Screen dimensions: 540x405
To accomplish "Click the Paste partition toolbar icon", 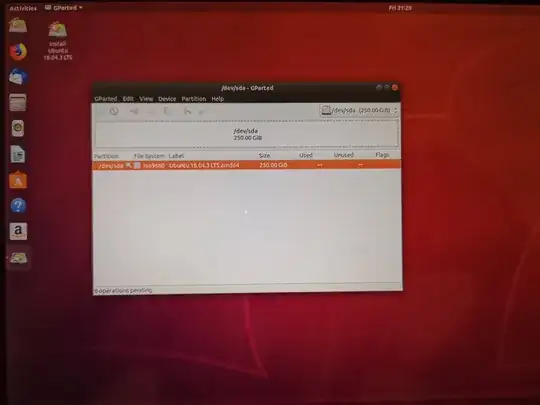I will pos(168,111).
